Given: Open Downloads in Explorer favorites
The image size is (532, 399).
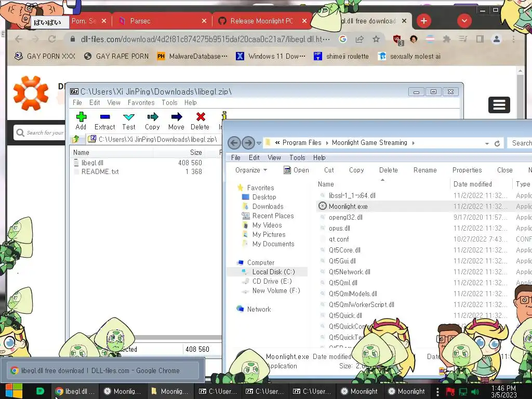Looking at the screenshot, I should (x=268, y=206).
